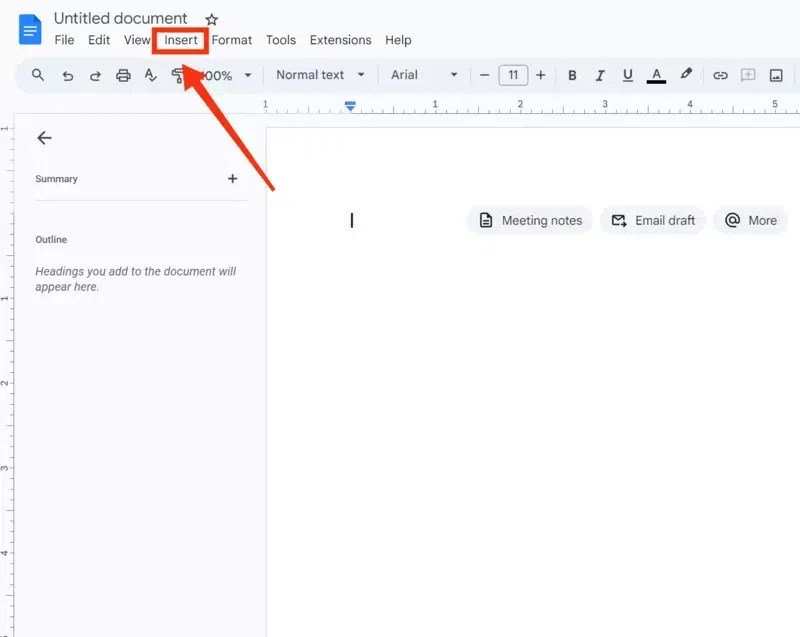
Task: Insert a link using the link icon
Action: point(719,75)
